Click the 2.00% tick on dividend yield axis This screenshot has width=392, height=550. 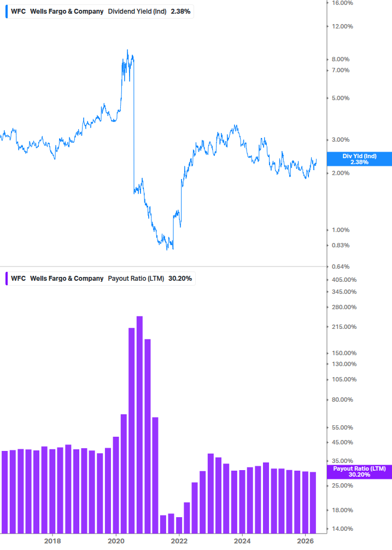click(341, 173)
